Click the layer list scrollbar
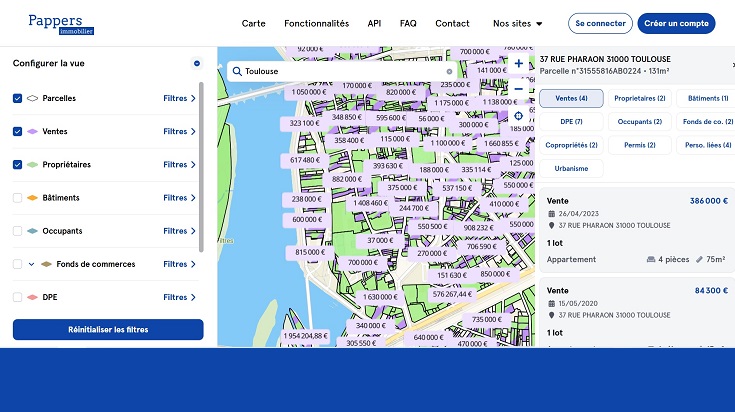The width and height of the screenshot is (735, 412). (201, 167)
